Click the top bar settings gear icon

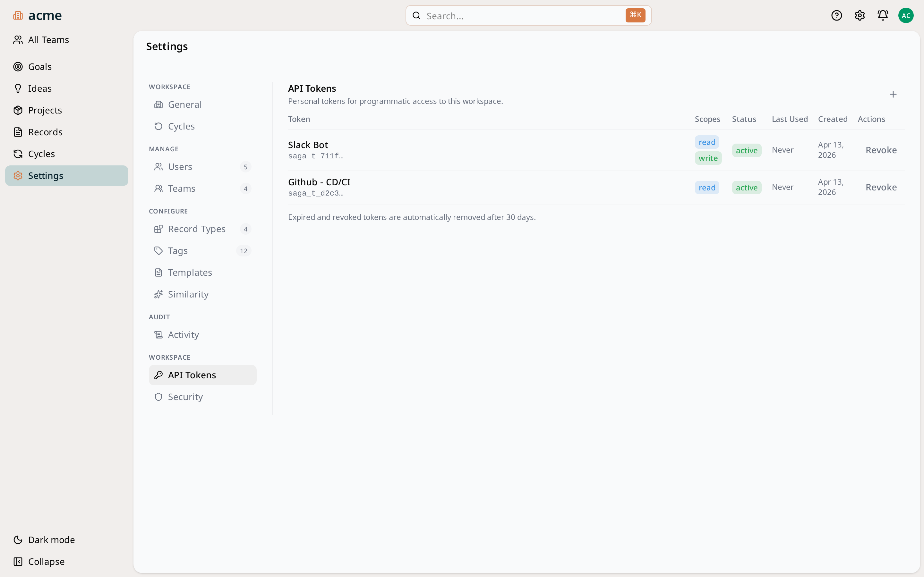[860, 15]
